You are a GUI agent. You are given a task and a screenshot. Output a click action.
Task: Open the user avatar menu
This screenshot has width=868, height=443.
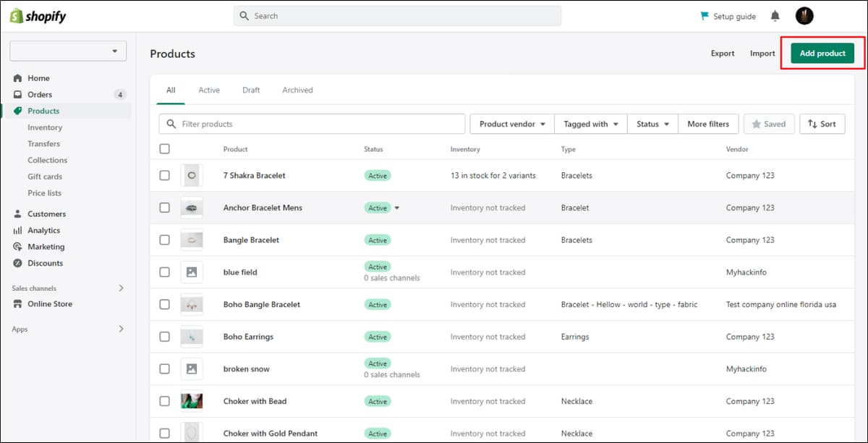pyautogui.click(x=804, y=16)
